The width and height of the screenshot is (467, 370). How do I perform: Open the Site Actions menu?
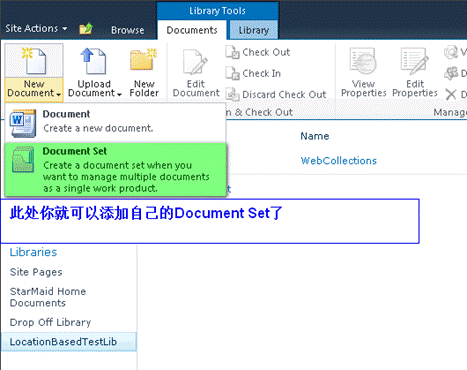pos(36,29)
